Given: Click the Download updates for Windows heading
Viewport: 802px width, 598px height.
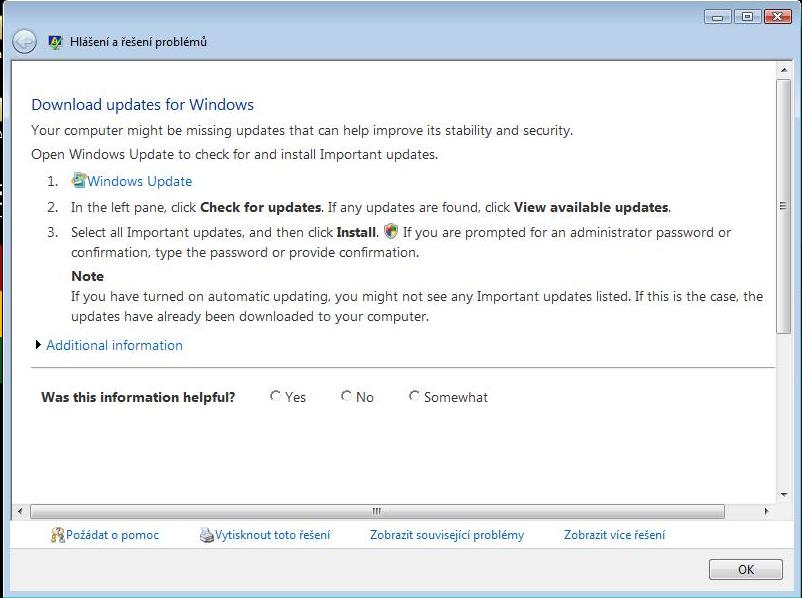Looking at the screenshot, I should pos(143,104).
